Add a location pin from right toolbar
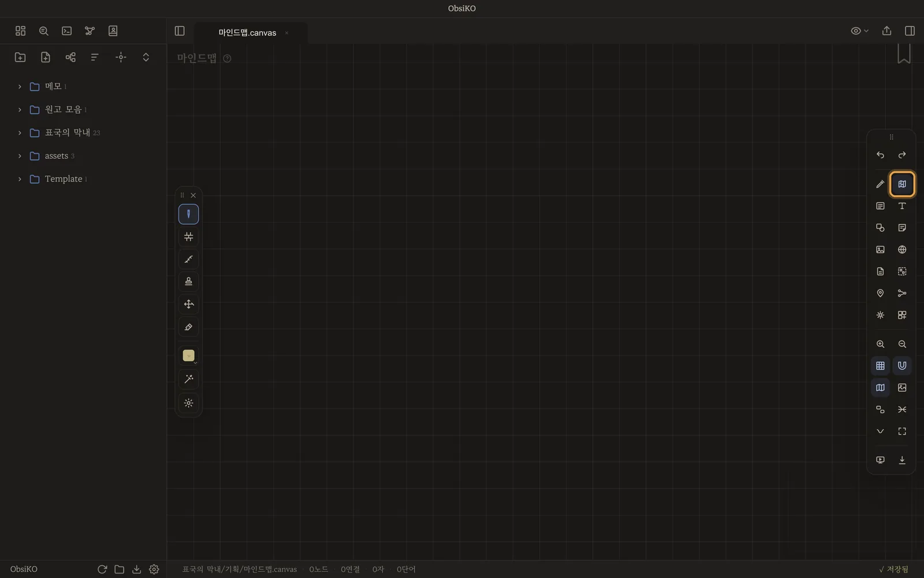This screenshot has height=578, width=924. [880, 293]
